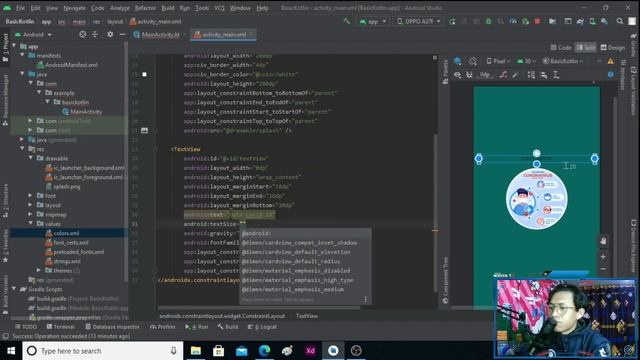Open the API 30 version dropdown
Screen dimensions: 640x360
(x=527, y=61)
